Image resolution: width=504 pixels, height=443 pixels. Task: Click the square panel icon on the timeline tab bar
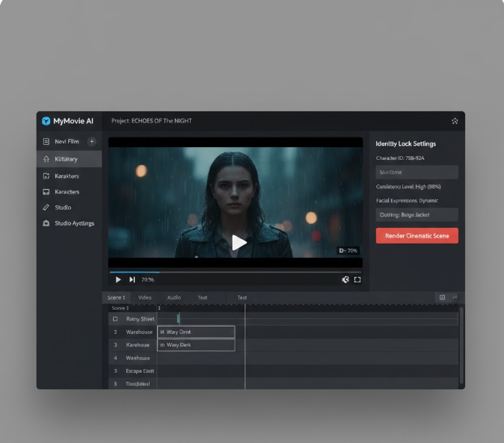tap(442, 297)
